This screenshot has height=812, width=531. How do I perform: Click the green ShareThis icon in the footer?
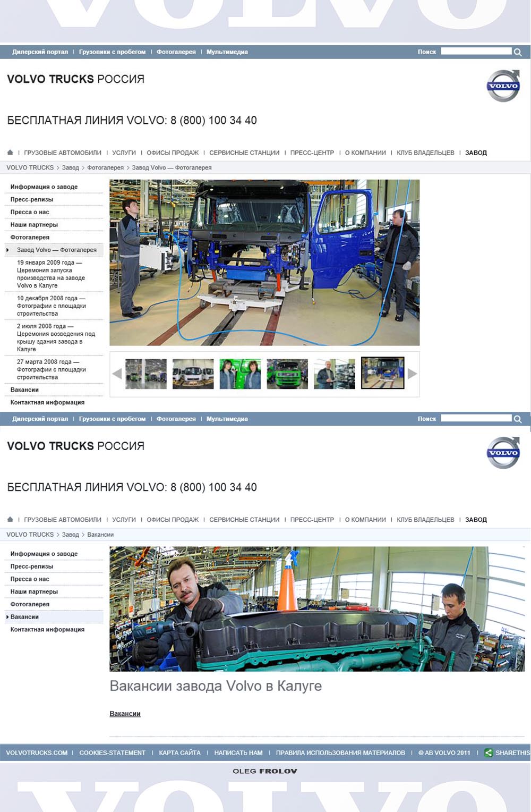pyautogui.click(x=489, y=752)
